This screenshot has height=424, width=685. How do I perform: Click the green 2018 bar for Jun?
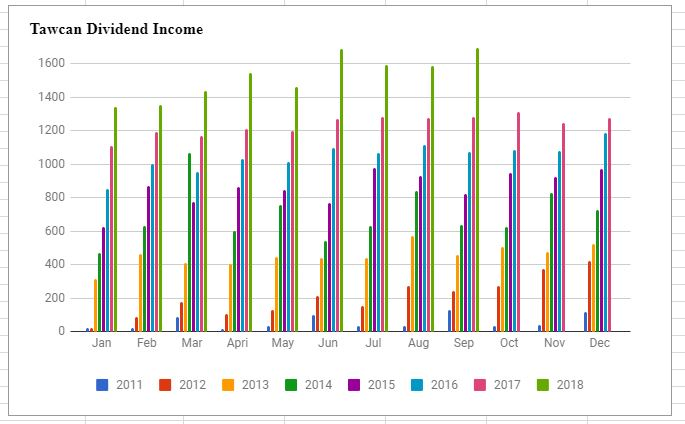(341, 190)
